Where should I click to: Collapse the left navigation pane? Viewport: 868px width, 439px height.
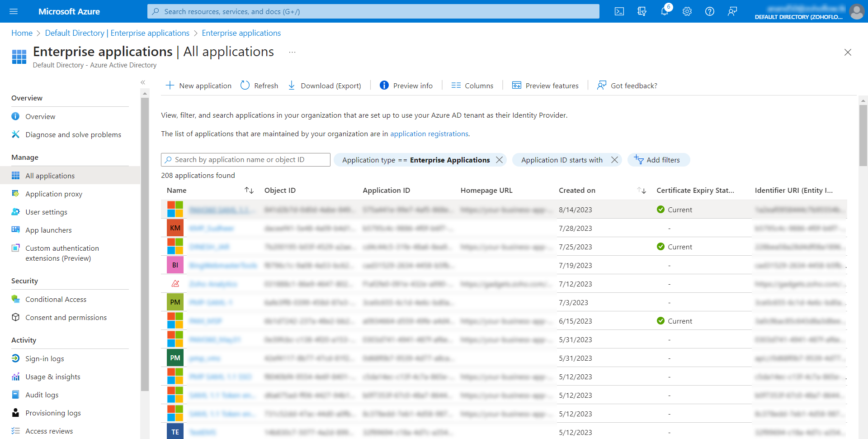pyautogui.click(x=143, y=82)
